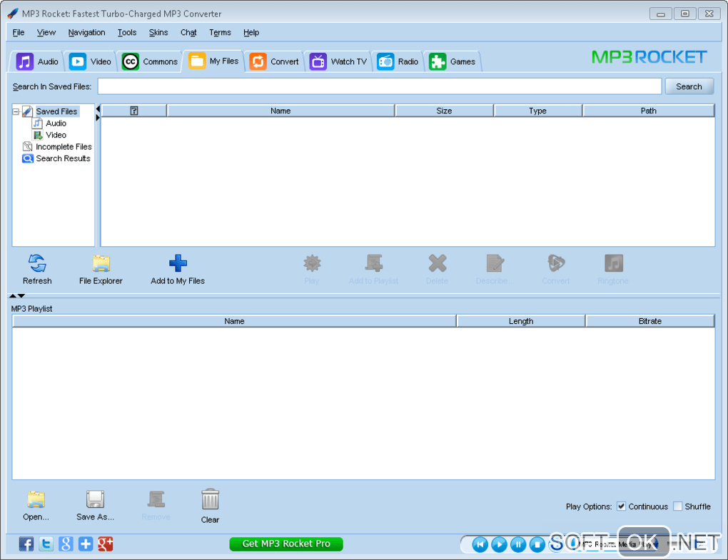Open the Commons tab

tap(149, 61)
